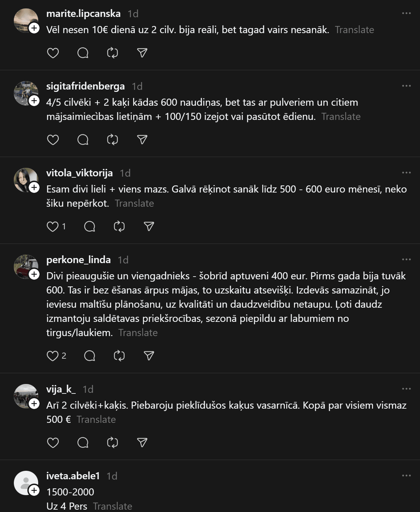Follow vitola_viktorija via avatar plus badge
This screenshot has width=420, height=512.
point(34,187)
